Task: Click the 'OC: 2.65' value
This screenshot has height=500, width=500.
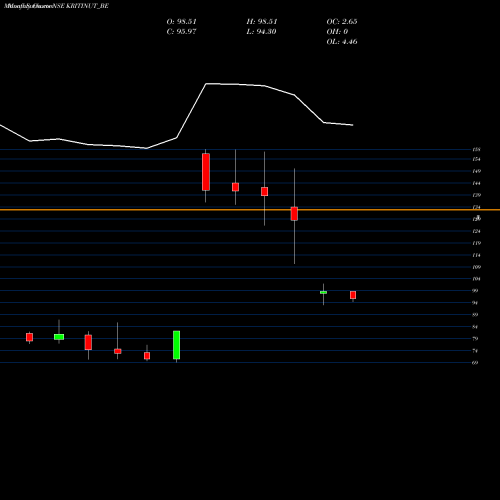Action: point(342,22)
